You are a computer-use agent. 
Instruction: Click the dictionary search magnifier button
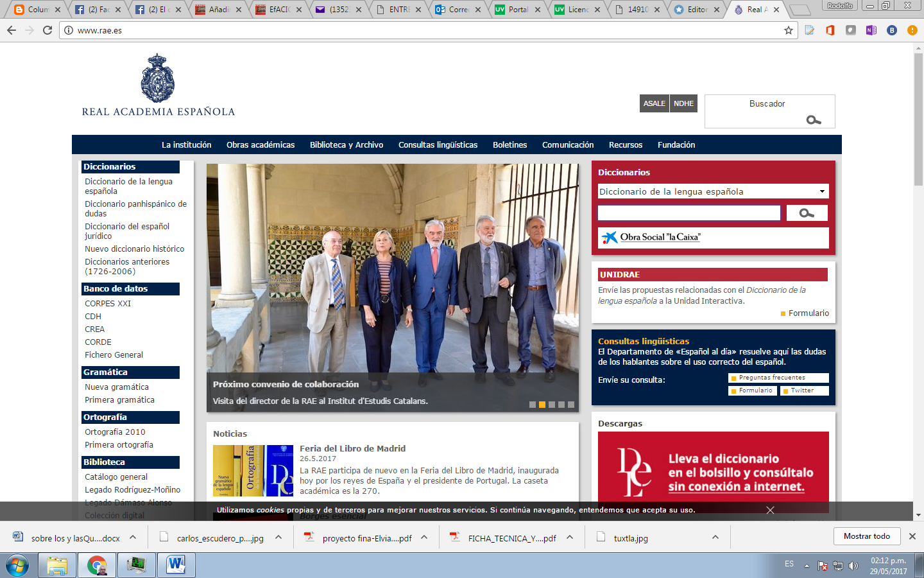(807, 213)
